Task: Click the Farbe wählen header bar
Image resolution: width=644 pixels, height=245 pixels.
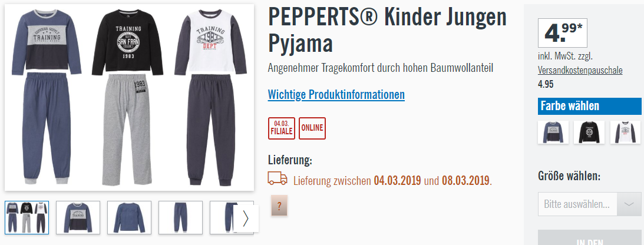Action: (x=589, y=106)
